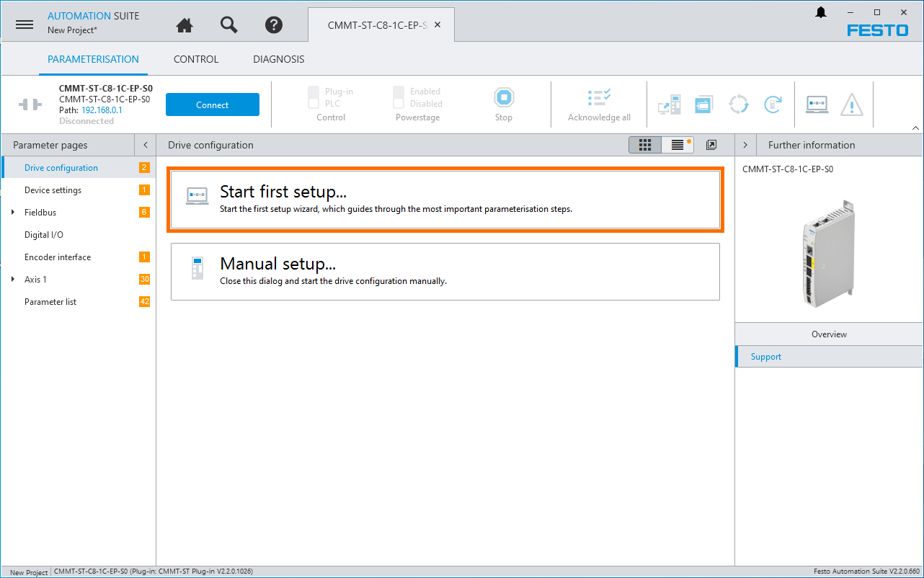
Task: Click the disconnected plug status icon
Action: click(x=31, y=105)
